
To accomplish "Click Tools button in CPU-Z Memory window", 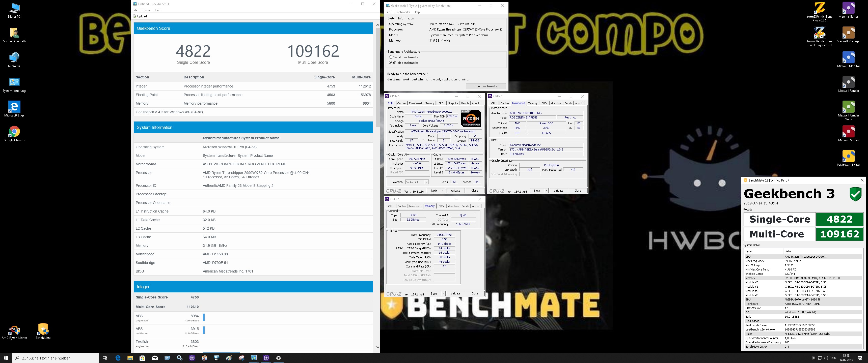I will (434, 293).
